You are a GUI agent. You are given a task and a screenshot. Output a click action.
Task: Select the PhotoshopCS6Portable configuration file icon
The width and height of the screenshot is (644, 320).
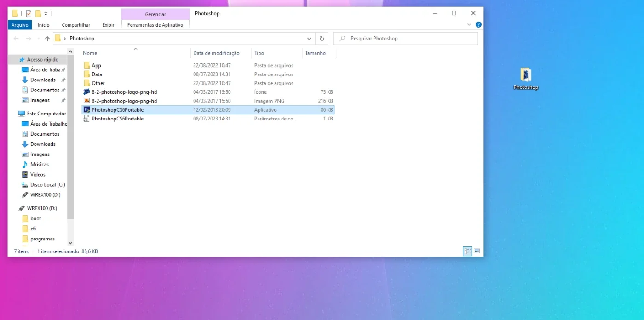point(86,119)
